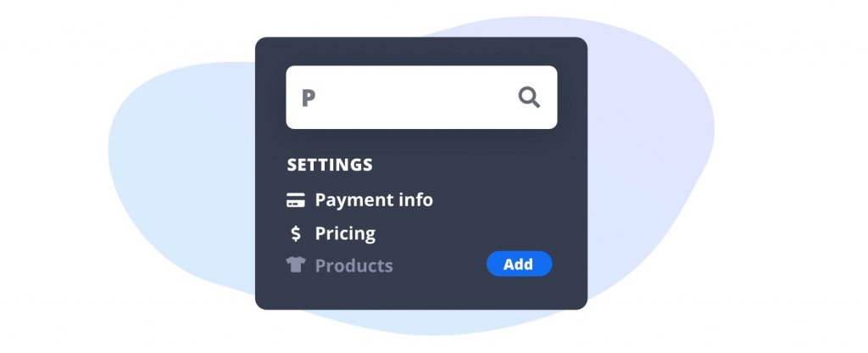Click the credit card icon

coord(295,201)
